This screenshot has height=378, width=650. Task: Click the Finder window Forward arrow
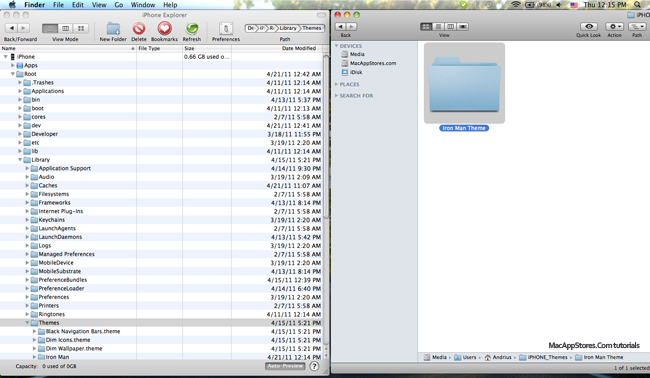click(352, 27)
